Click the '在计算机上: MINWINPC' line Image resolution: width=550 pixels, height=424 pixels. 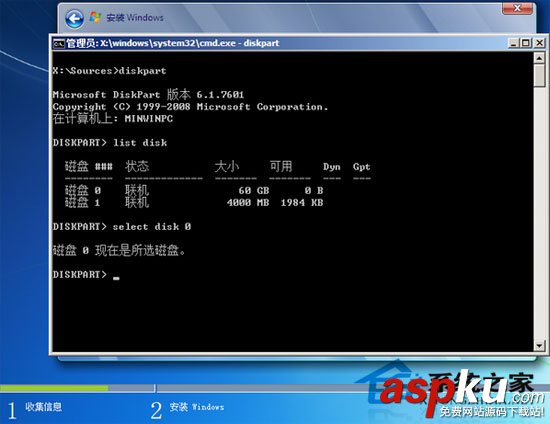coord(113,119)
